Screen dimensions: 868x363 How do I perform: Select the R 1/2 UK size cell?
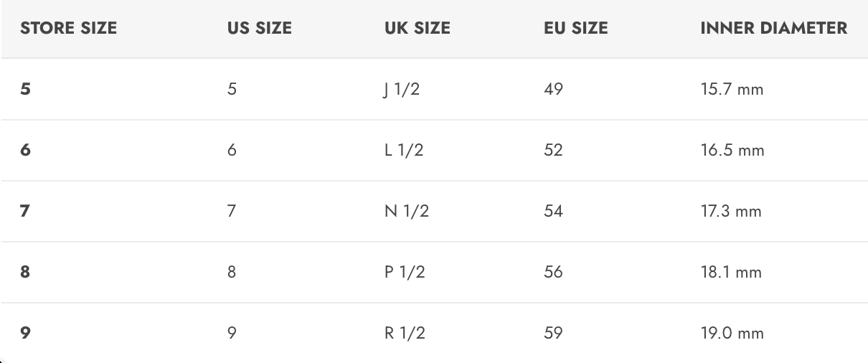click(x=405, y=334)
